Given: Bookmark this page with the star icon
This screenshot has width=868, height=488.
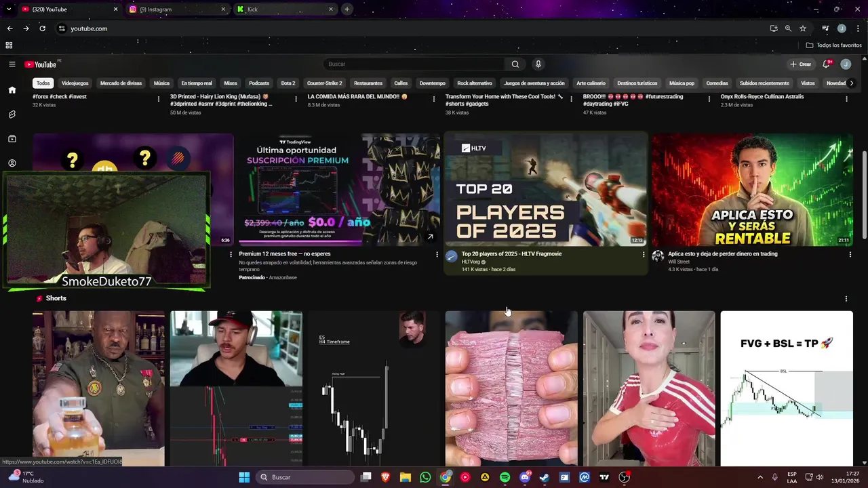Looking at the screenshot, I should (803, 28).
